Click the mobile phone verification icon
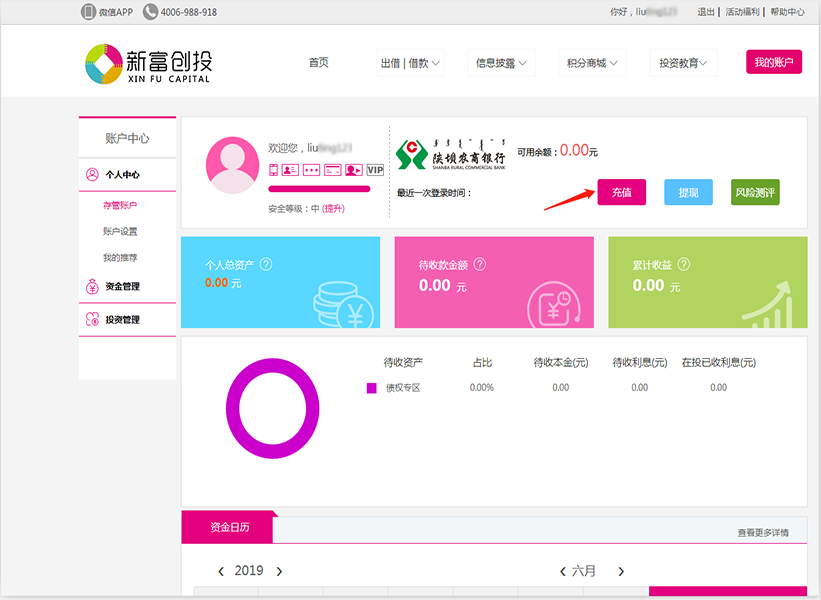821x600 pixels. point(273,170)
